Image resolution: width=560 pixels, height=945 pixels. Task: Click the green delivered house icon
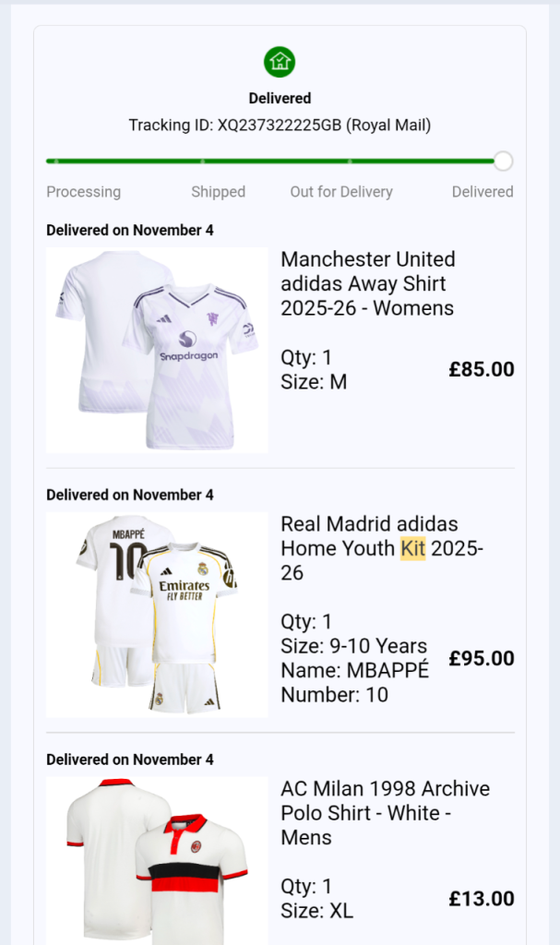click(x=280, y=62)
